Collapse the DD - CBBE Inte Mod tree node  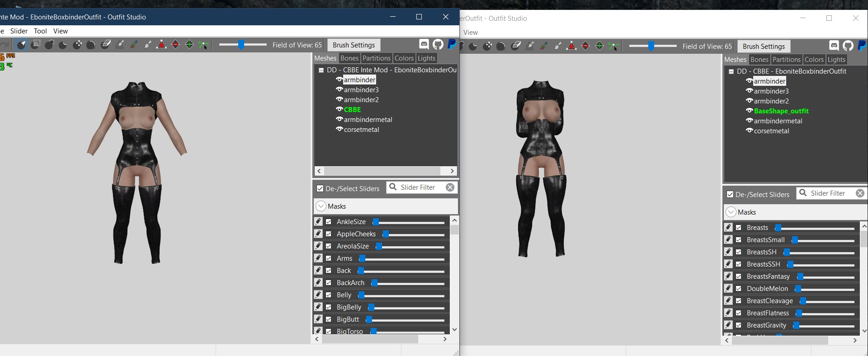pos(321,70)
